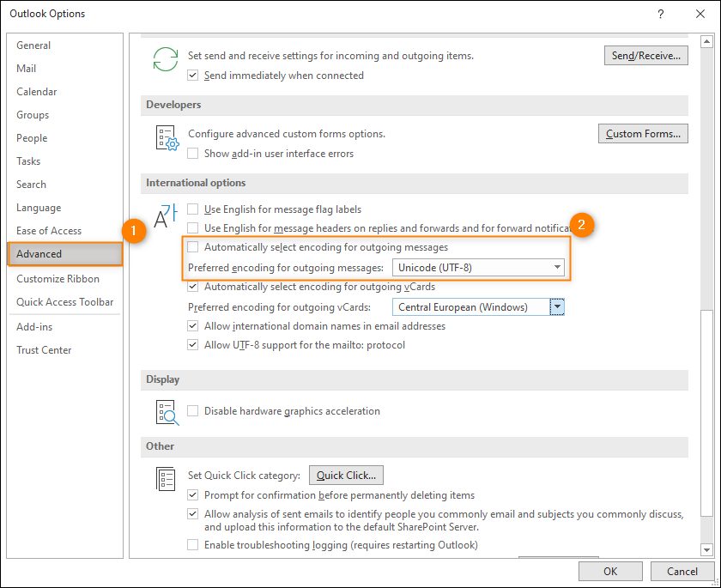The height and width of the screenshot is (588, 721).
Task: Select the General category
Action: tap(65, 45)
